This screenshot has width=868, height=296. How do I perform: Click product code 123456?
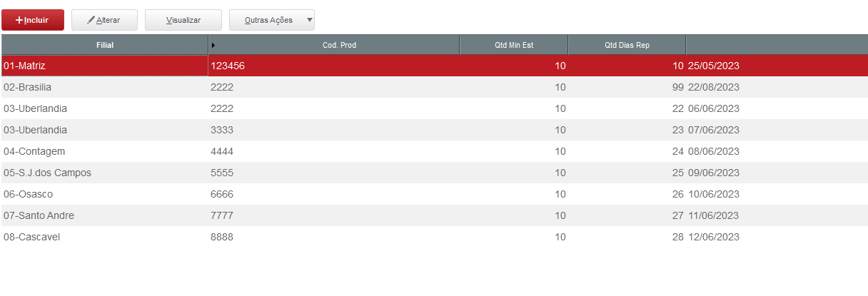(228, 66)
